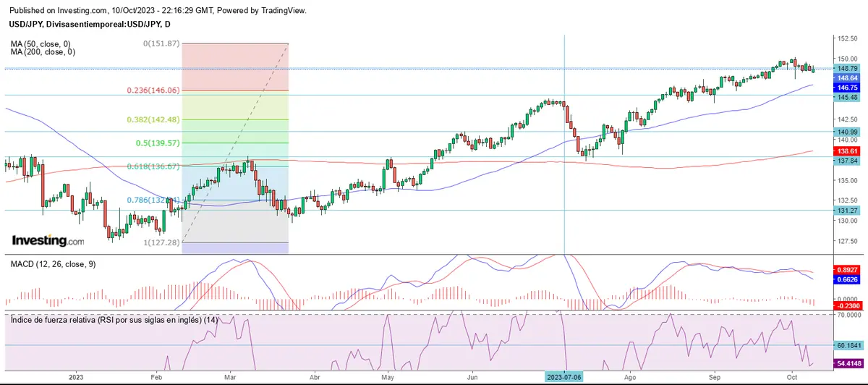The image size is (868, 385).
Task: Click the 137.84 horizontal line price tag
Action: click(846, 162)
